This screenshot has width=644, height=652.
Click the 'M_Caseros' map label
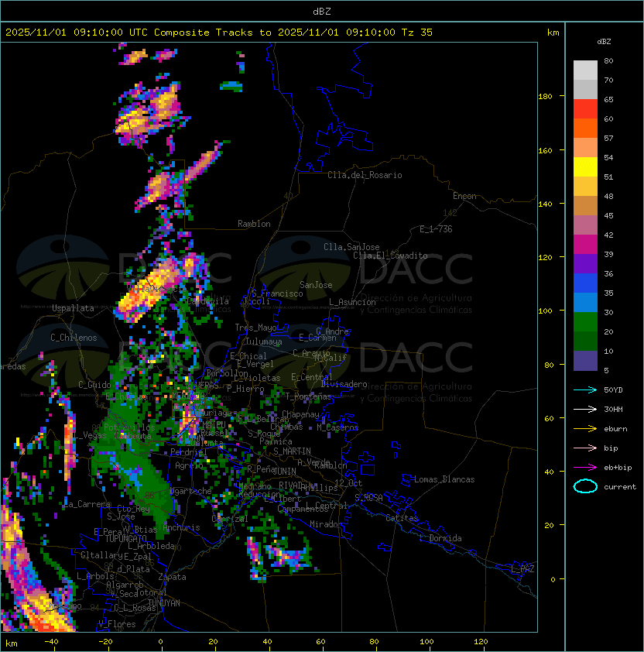pos(337,427)
